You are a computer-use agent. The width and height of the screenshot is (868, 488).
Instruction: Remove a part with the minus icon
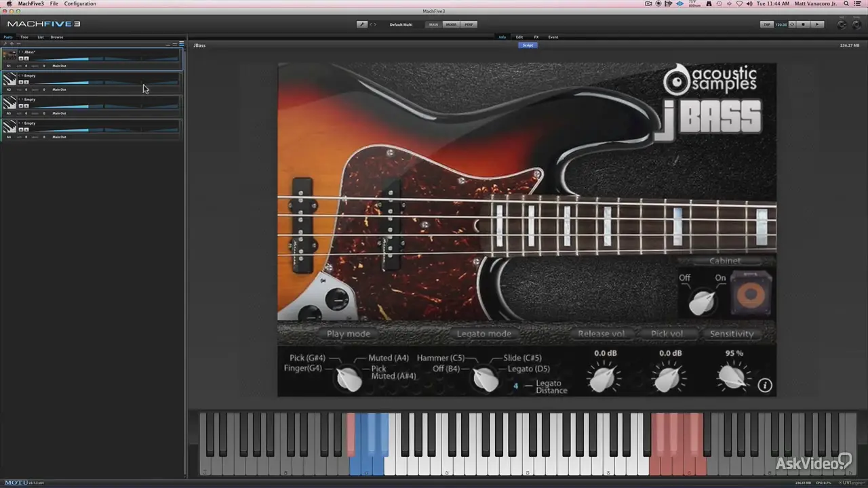(18, 44)
